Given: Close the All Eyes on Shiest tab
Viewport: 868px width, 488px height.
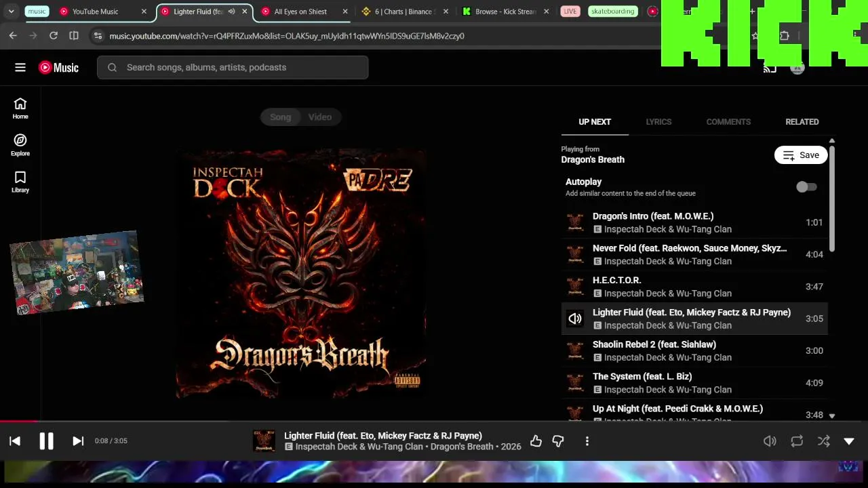Looking at the screenshot, I should pyautogui.click(x=345, y=12).
